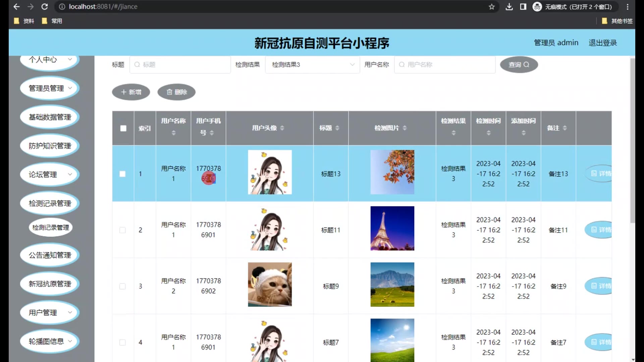Sort by 用户头像 column arrows
Screen dimensions: 644x362
[282, 128]
